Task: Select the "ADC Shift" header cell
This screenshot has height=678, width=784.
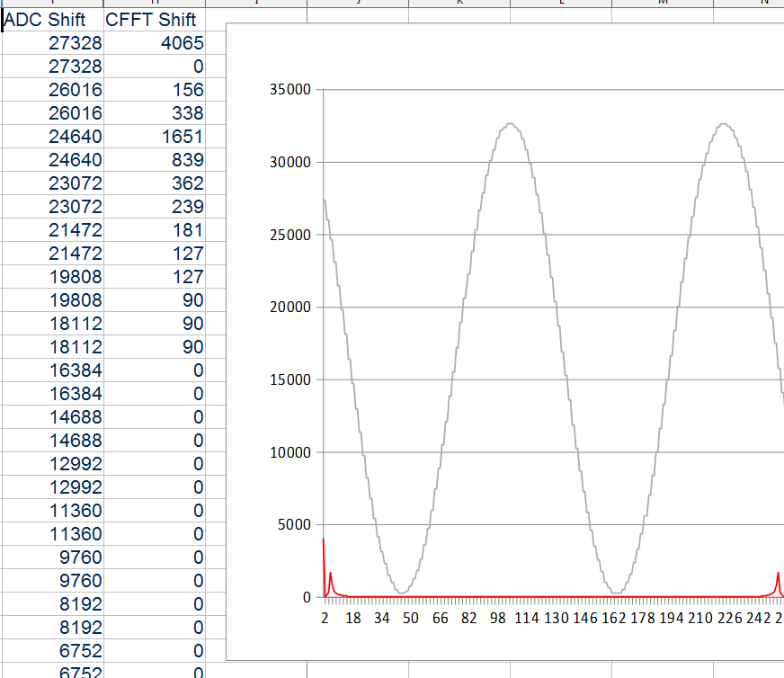Action: pyautogui.click(x=52, y=20)
